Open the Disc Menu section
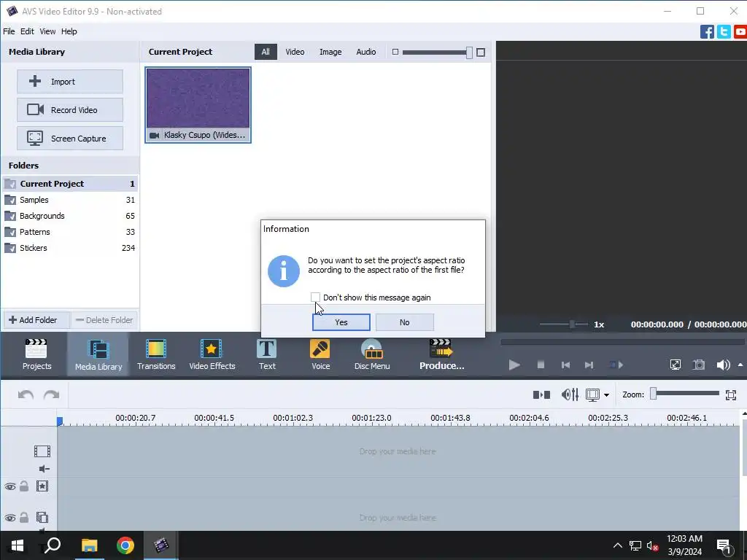 pos(372,354)
